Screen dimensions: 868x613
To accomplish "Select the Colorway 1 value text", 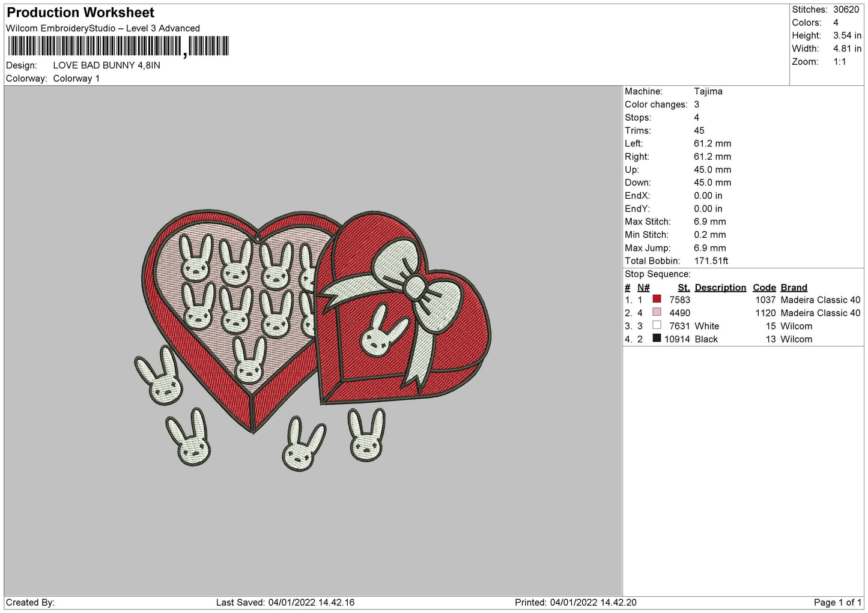I will (x=76, y=79).
